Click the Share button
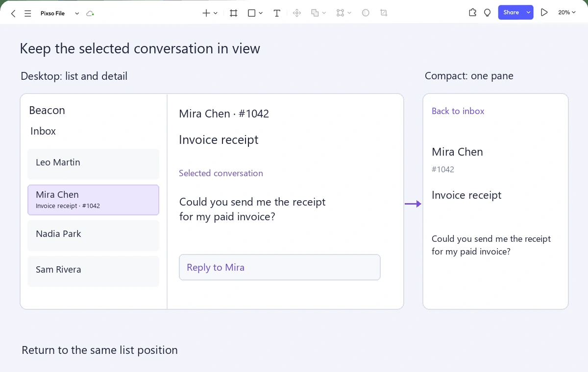Screen dimensions: 588x372 point(511,13)
